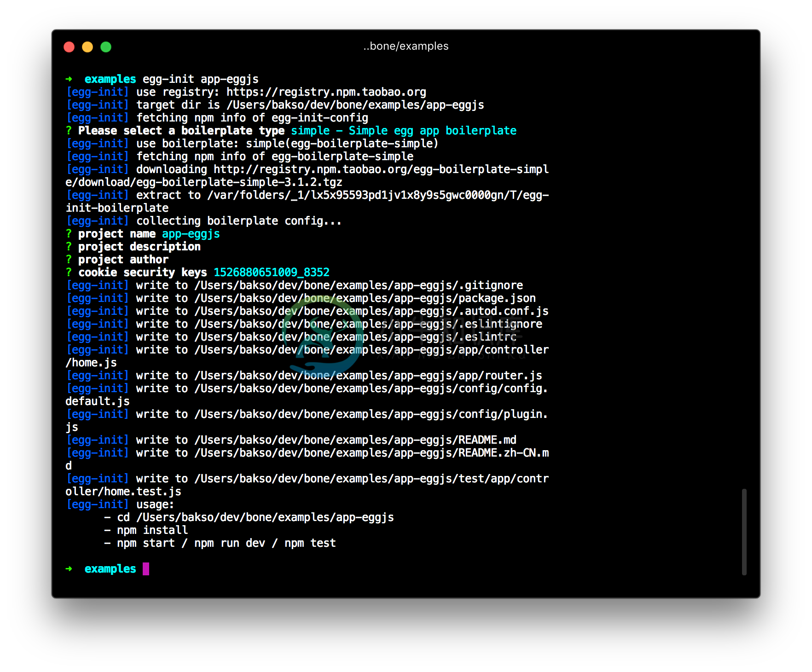Viewport: 812px width, 672px height.
Task: Click the 'project description' prompt
Action: click(x=139, y=247)
